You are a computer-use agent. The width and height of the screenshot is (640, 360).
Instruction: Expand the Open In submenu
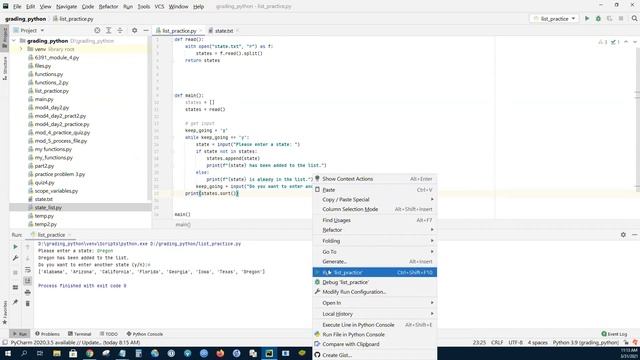[375, 303]
